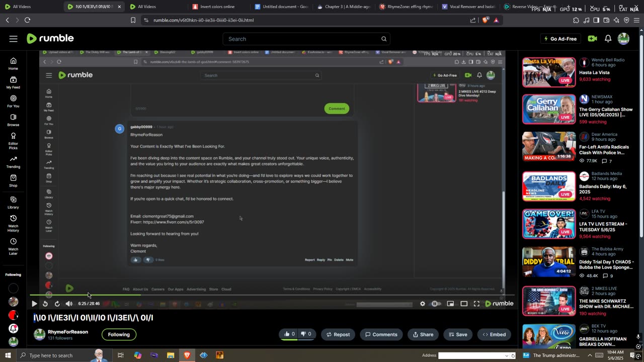644x362 pixels.
Task: Skip forward in the video
Action: pyautogui.click(x=57, y=304)
